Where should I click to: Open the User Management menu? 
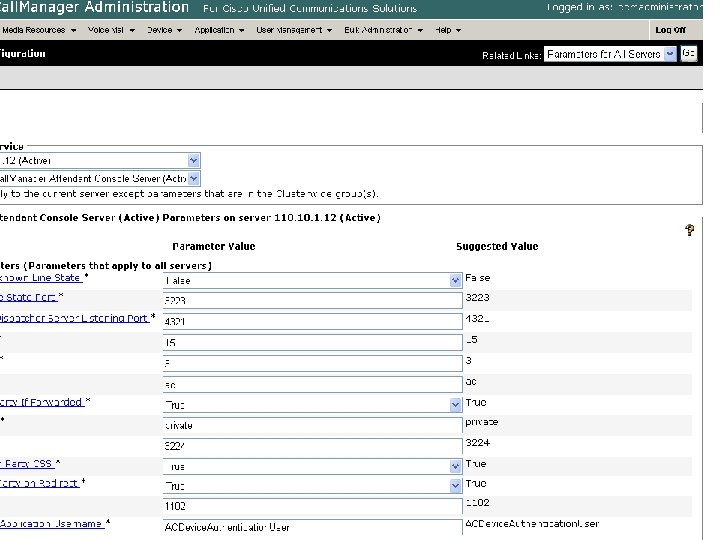point(294,30)
